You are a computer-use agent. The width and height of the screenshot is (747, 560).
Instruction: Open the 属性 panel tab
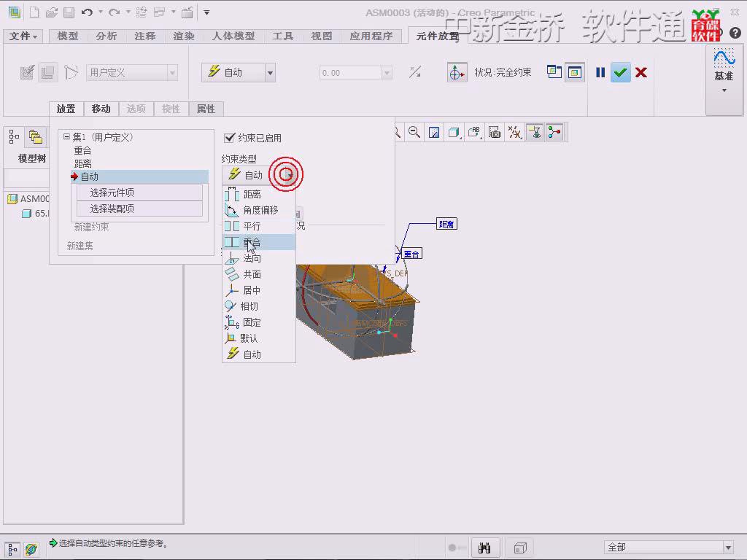[206, 109]
